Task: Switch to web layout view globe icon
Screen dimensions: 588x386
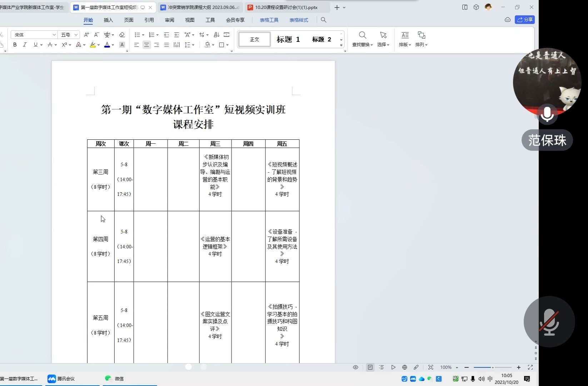Action: [x=404, y=367]
